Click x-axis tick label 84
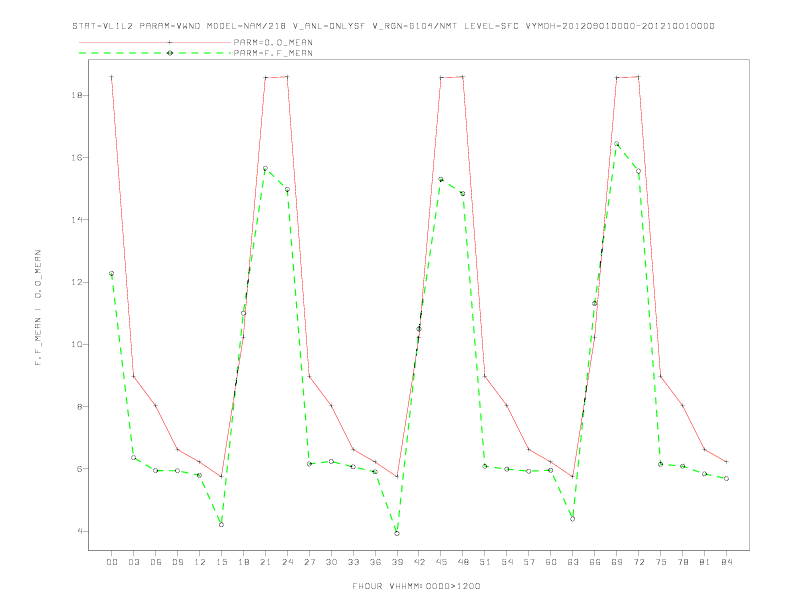The height and width of the screenshot is (612, 792). (x=726, y=562)
